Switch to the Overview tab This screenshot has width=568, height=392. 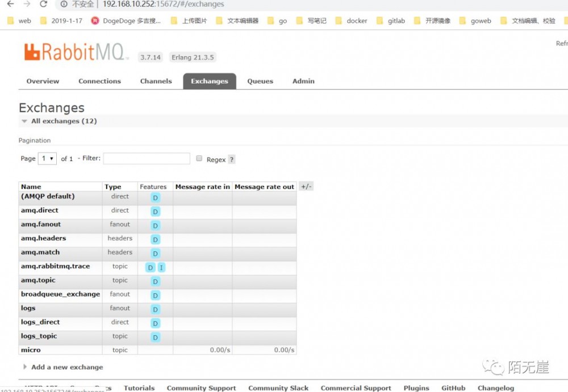43,81
